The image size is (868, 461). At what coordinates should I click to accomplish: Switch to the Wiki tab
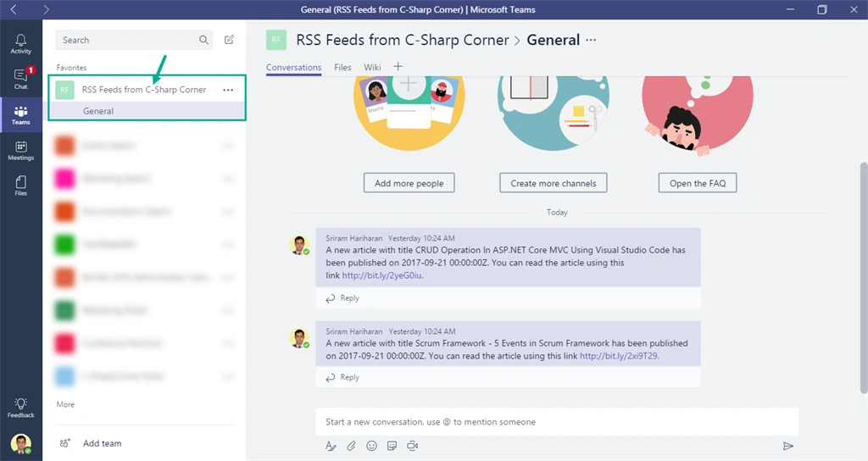(372, 67)
